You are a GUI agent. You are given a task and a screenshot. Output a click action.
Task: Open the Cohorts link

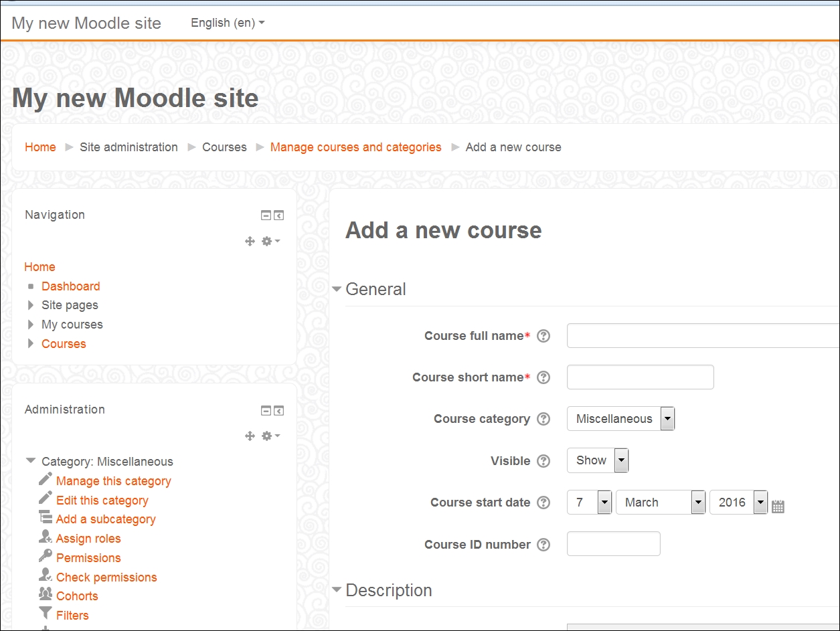77,596
